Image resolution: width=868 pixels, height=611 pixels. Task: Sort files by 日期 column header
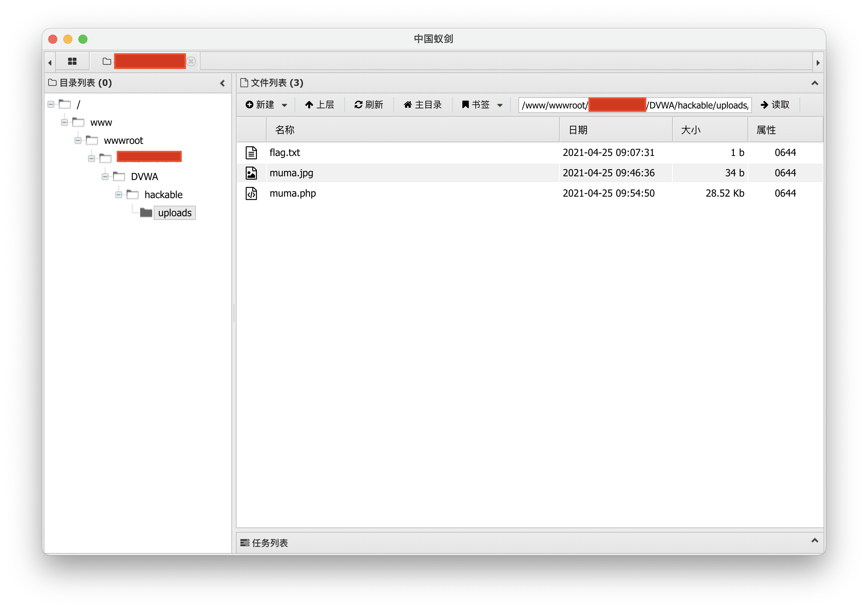[x=616, y=130]
